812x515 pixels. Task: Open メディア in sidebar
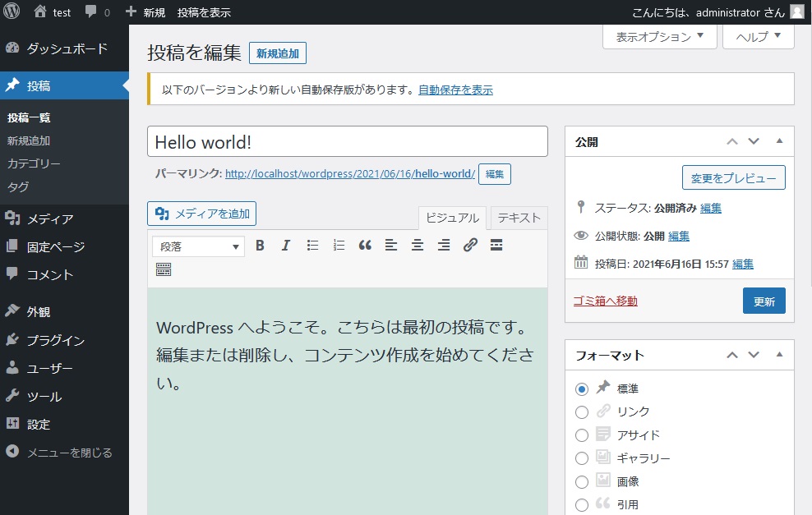(64, 219)
